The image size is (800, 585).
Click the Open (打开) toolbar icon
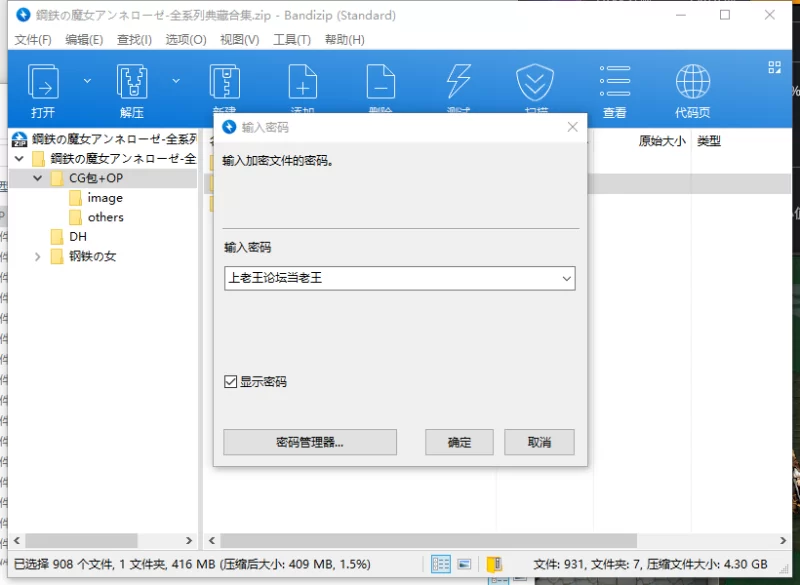[x=43, y=82]
